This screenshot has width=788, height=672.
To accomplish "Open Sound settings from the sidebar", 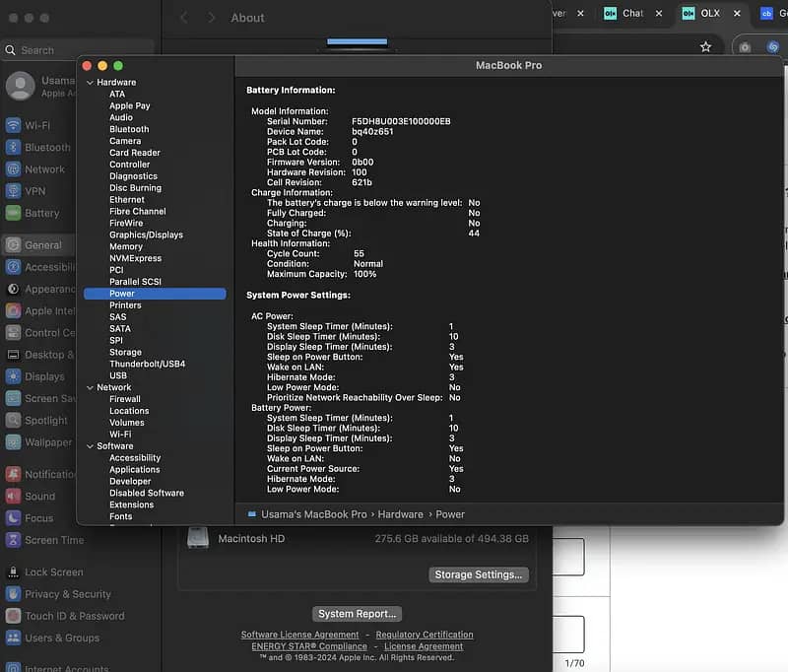I will (x=39, y=496).
